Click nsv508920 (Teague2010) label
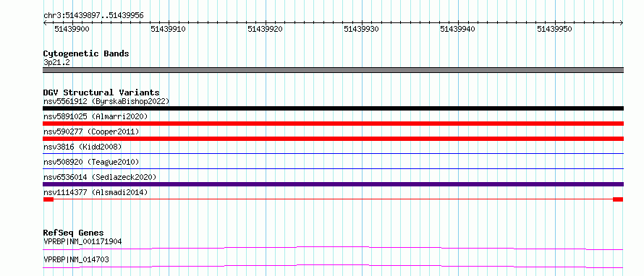Screen dimensions: 644x276 pos(91,162)
